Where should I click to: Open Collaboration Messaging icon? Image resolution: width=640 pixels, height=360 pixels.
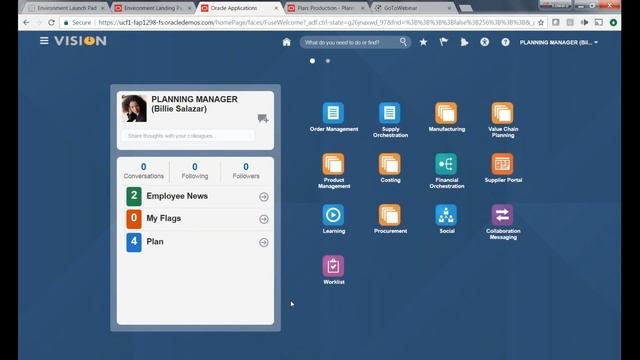502,215
